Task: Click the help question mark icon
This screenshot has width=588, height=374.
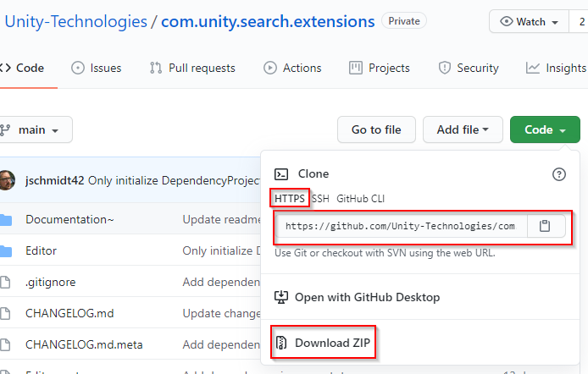Action: 558,174
